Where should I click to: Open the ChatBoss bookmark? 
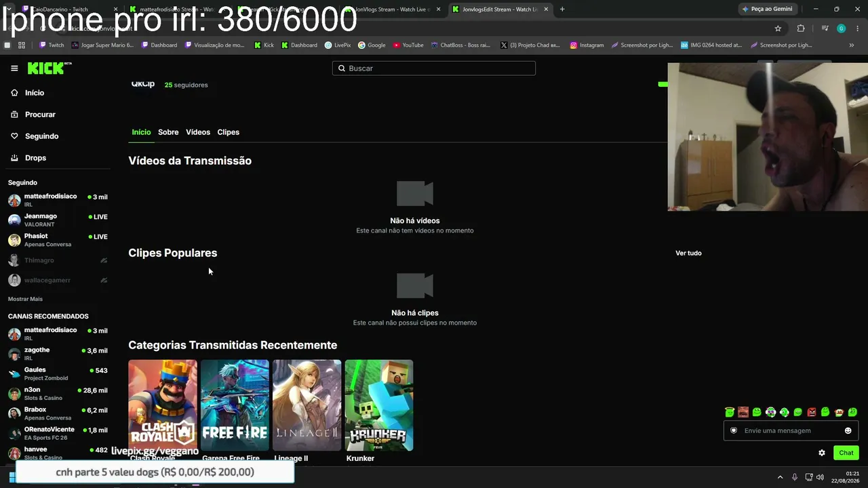(460, 45)
